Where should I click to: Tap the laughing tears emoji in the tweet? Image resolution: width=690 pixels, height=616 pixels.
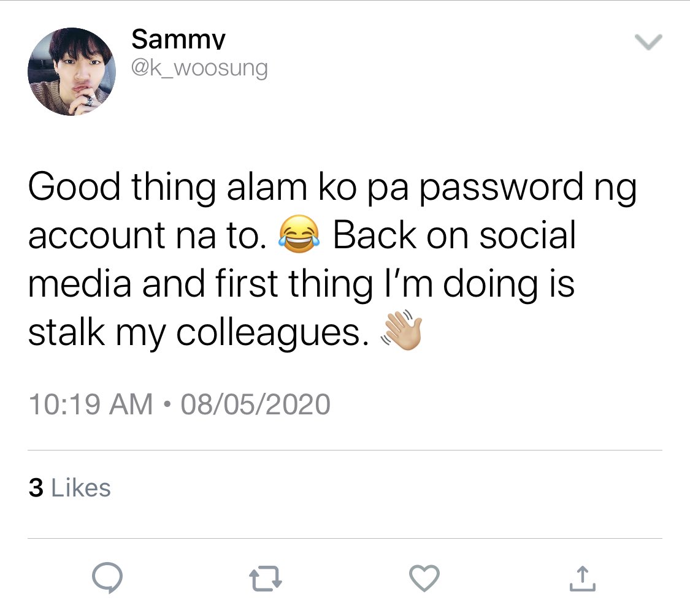(299, 234)
